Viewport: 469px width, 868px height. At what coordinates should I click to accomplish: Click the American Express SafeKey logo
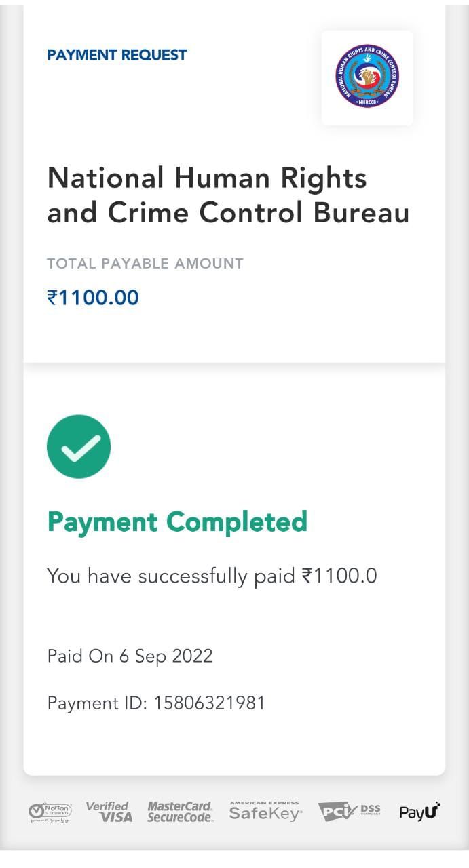pos(265,811)
